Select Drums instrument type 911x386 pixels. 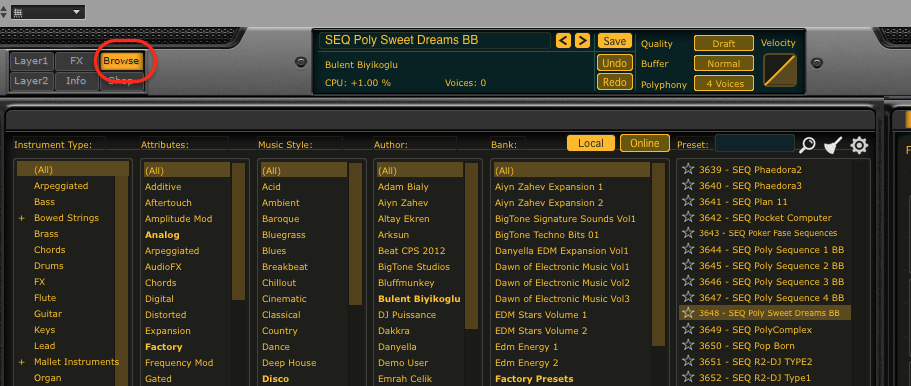pos(49,266)
